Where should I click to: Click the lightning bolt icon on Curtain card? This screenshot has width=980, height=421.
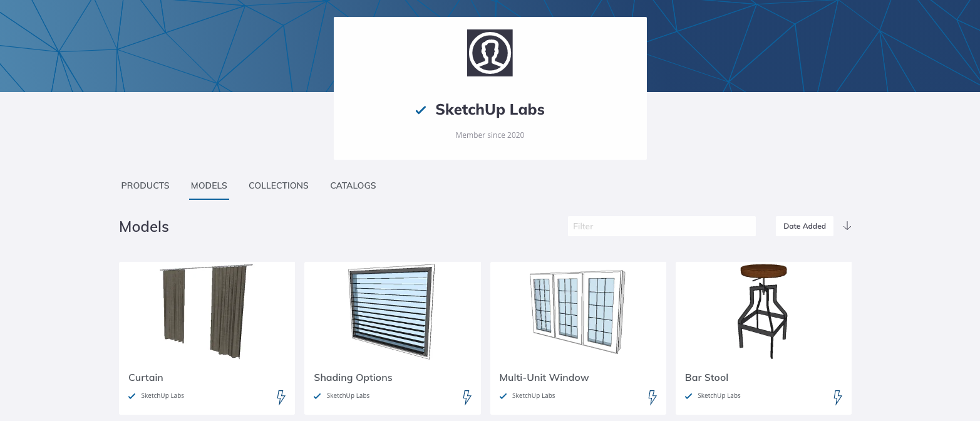pos(281,397)
